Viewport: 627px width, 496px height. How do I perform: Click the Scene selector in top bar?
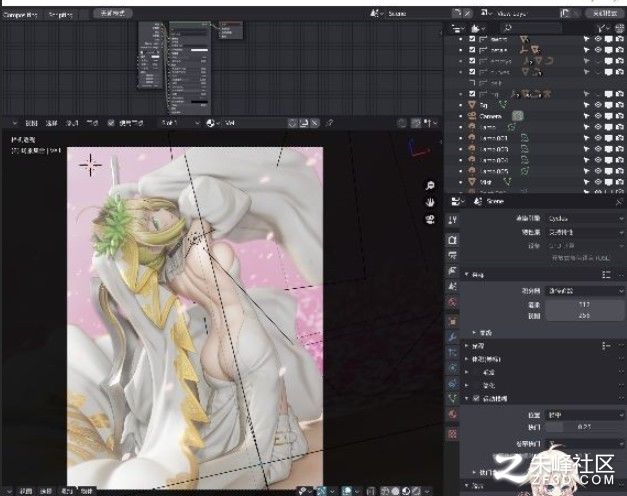[x=416, y=13]
